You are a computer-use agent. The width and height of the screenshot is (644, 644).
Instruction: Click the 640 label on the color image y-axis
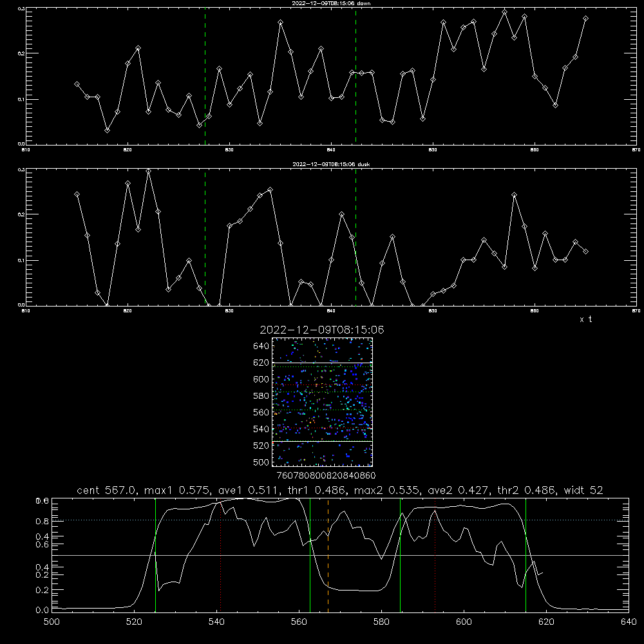[261, 346]
